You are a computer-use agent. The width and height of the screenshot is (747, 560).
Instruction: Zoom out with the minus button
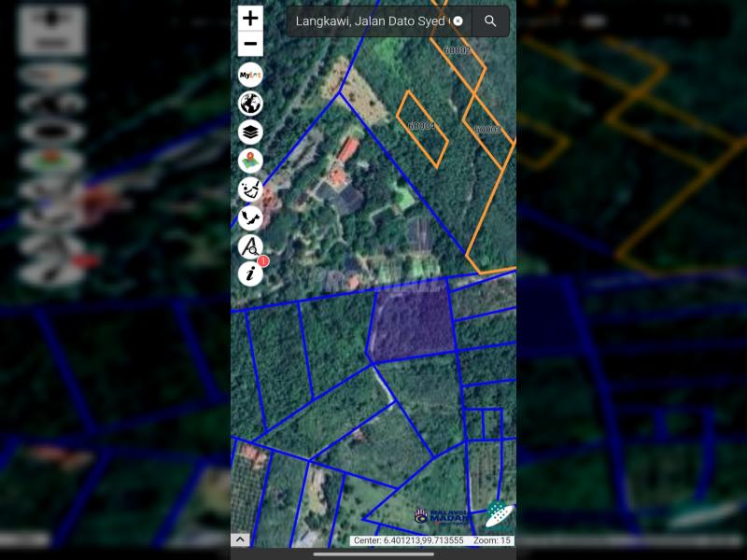point(250,44)
